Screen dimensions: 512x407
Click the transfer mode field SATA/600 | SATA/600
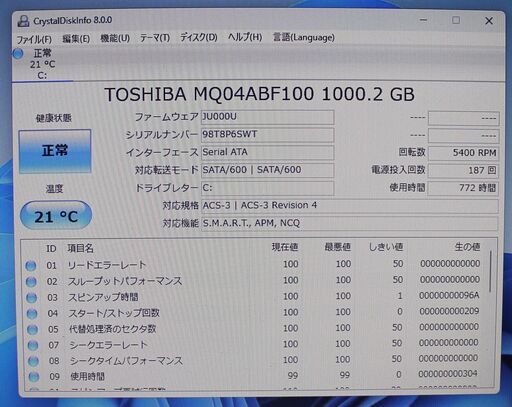pos(267,170)
